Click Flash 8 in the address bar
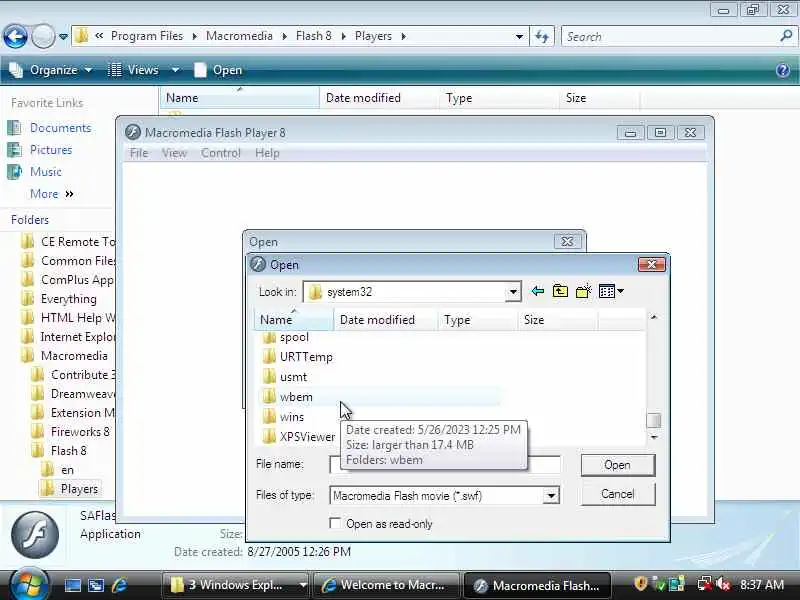The image size is (800, 600). 314,36
